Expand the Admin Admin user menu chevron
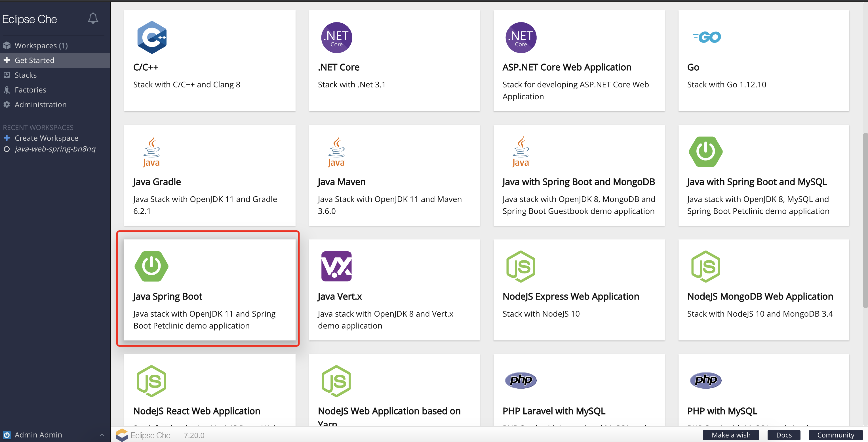Viewport: 868px width, 442px height. tap(102, 435)
